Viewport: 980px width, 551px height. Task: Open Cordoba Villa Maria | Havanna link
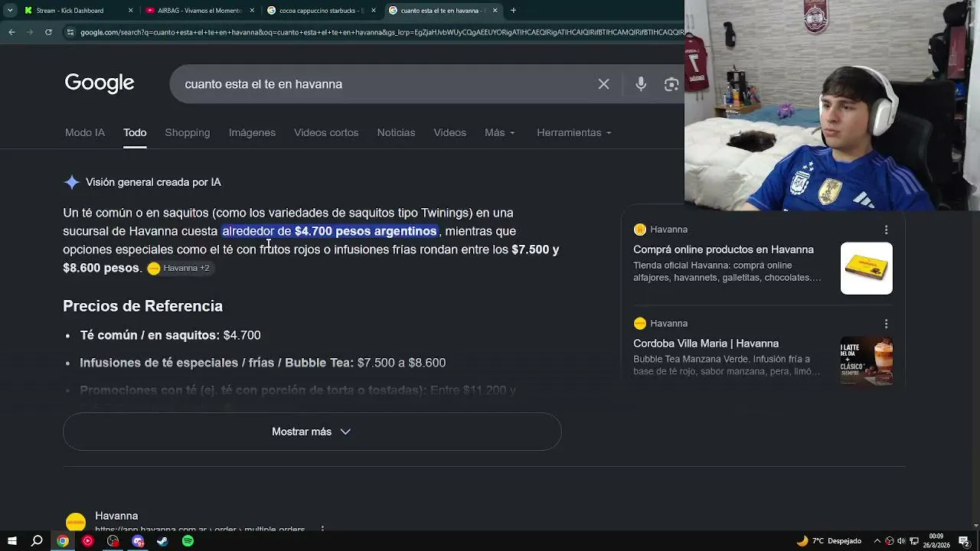[706, 344]
